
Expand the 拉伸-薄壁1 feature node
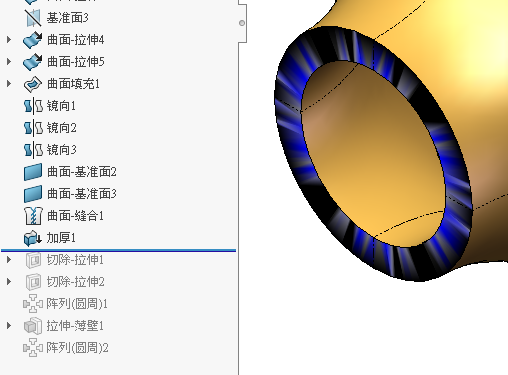coord(9,326)
